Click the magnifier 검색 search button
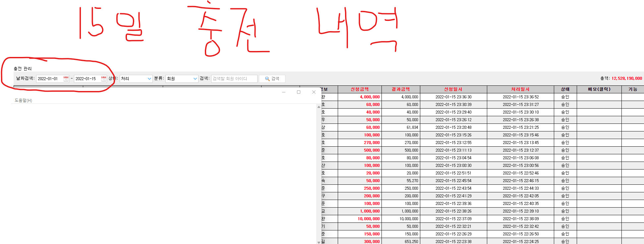 coord(272,79)
